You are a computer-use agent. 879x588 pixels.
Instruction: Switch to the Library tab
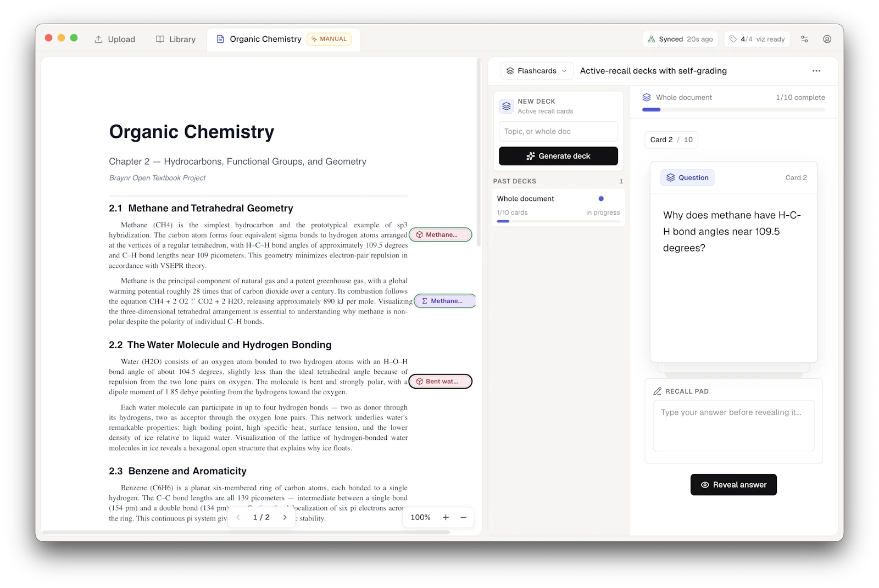point(175,39)
